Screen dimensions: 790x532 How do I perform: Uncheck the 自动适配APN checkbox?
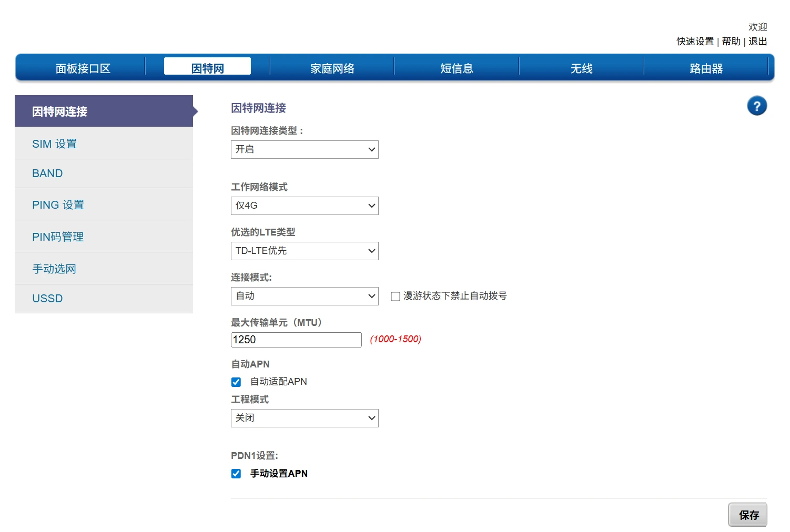(x=236, y=382)
